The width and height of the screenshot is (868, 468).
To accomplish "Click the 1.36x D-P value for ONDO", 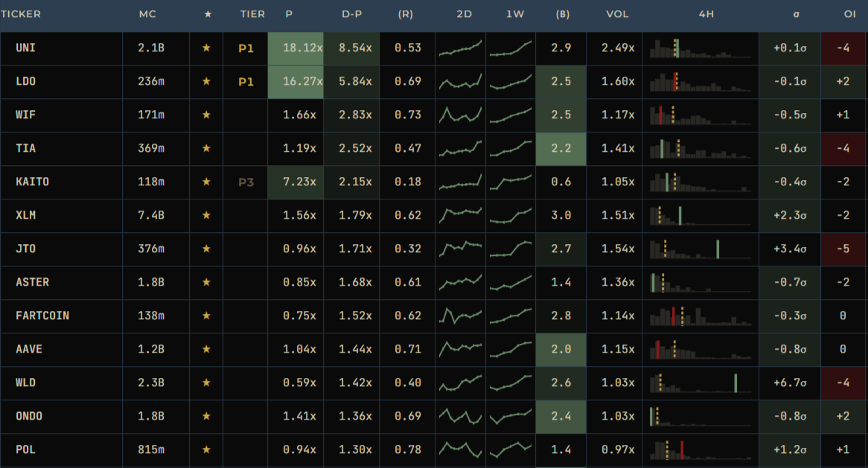I will (355, 416).
